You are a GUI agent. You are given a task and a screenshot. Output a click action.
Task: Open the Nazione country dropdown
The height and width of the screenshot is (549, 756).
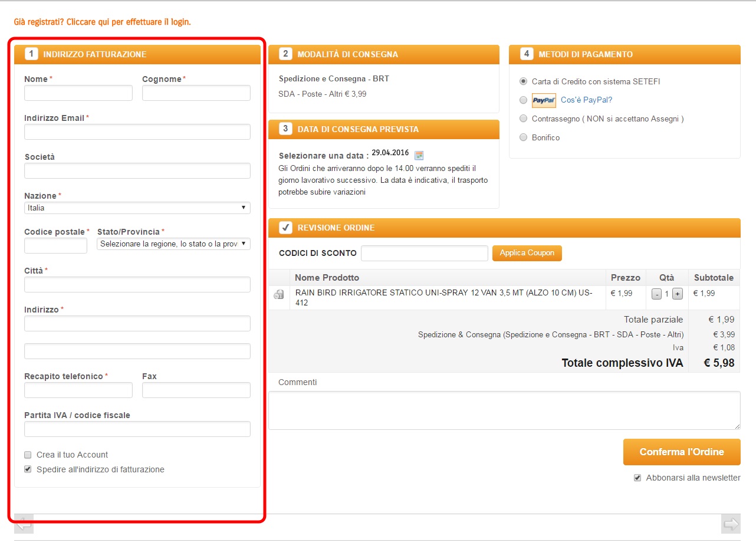(x=137, y=208)
